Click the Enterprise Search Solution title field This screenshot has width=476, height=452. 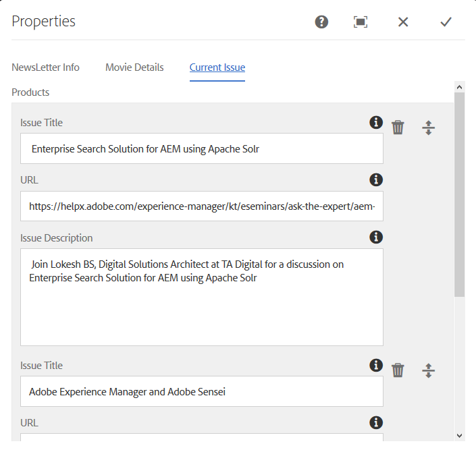tap(201, 148)
